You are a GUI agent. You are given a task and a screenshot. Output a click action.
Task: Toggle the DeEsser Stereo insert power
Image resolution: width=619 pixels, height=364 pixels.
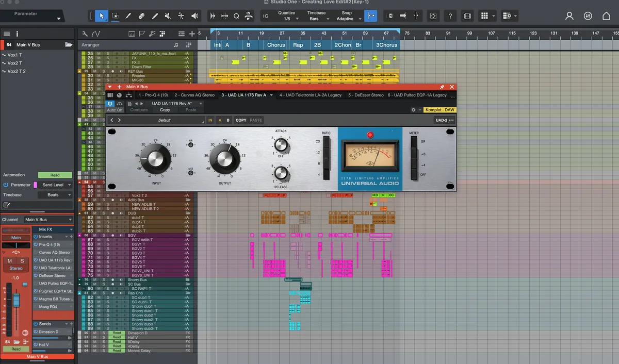(36, 276)
